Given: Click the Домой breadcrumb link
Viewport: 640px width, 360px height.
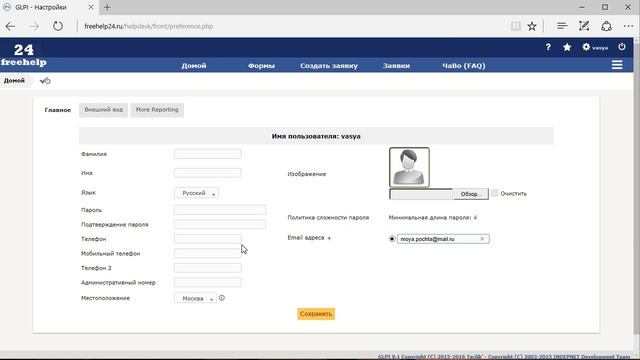Looking at the screenshot, I should point(14,81).
